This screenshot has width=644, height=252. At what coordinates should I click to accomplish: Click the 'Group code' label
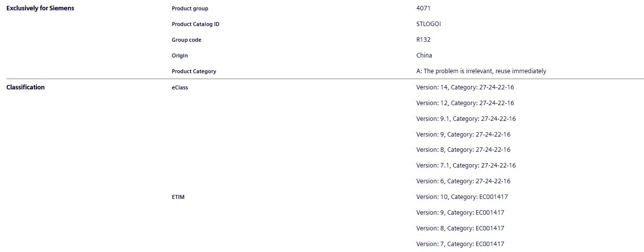(x=186, y=40)
